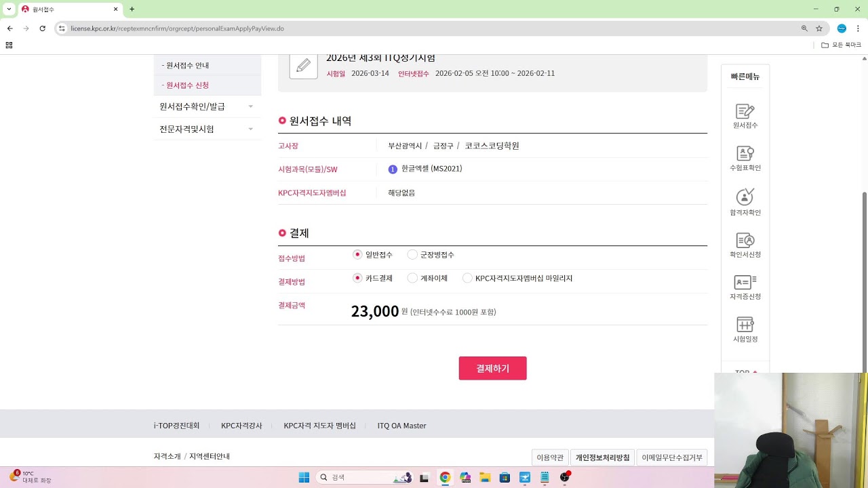Viewport: 868px width, 488px height.
Task: Click the 이용약관 button
Action: pyautogui.click(x=550, y=457)
